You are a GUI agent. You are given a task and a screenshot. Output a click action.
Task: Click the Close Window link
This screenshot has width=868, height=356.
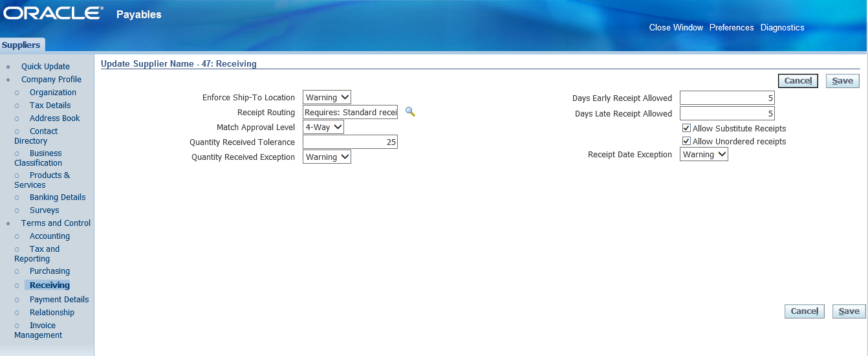click(676, 27)
